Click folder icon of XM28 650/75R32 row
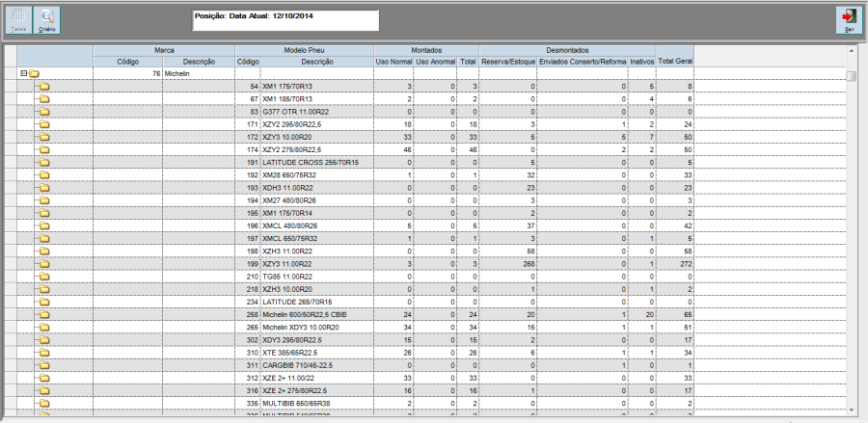 click(x=44, y=175)
